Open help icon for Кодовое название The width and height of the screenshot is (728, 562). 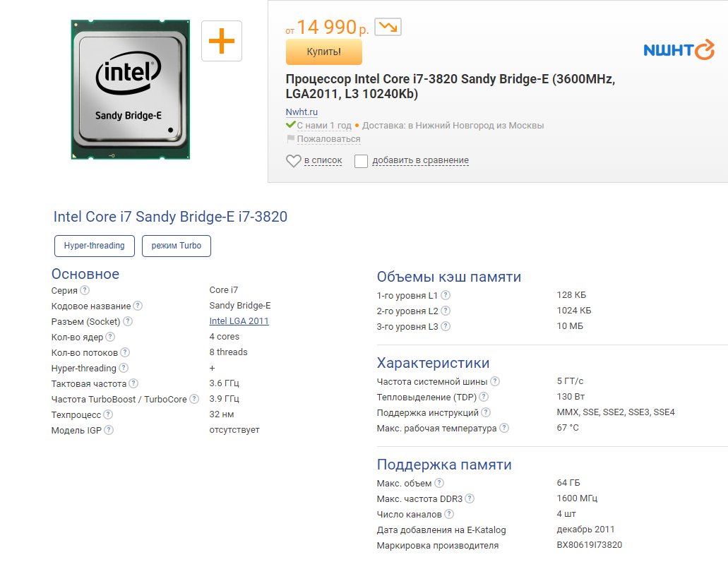point(138,306)
